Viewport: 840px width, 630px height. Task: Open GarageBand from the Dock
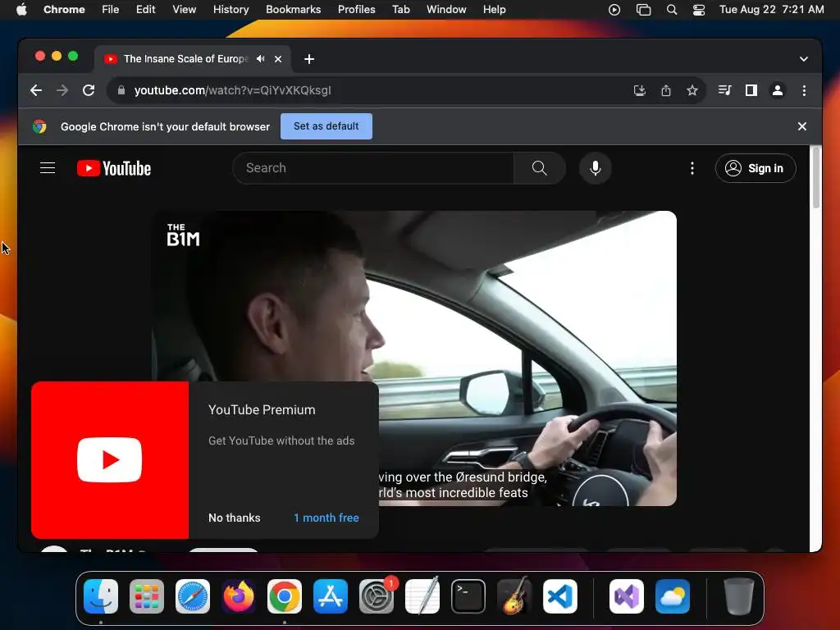(x=514, y=596)
